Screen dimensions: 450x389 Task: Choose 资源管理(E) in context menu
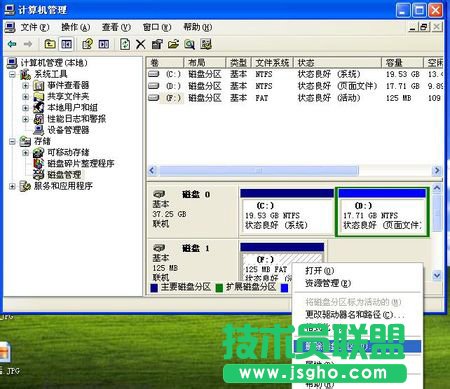point(357,283)
